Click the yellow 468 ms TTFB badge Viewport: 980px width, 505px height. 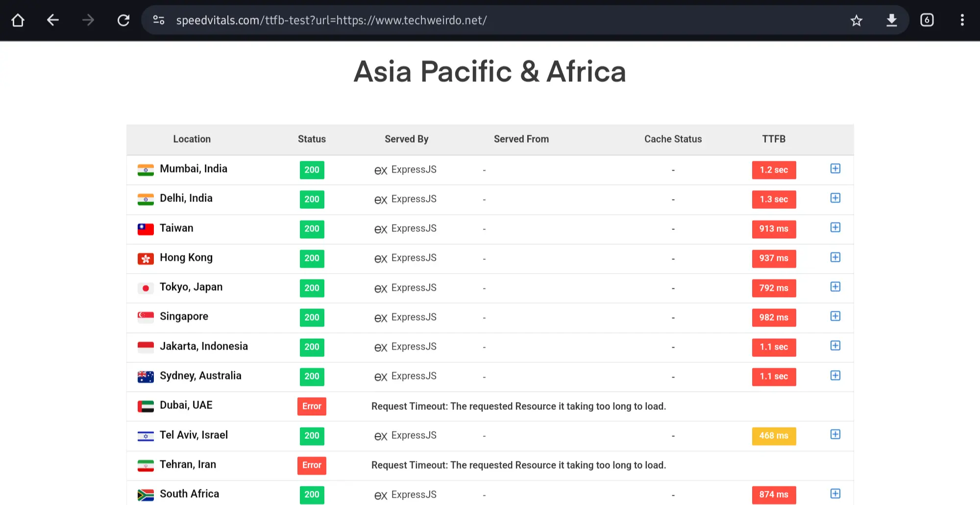(x=774, y=436)
